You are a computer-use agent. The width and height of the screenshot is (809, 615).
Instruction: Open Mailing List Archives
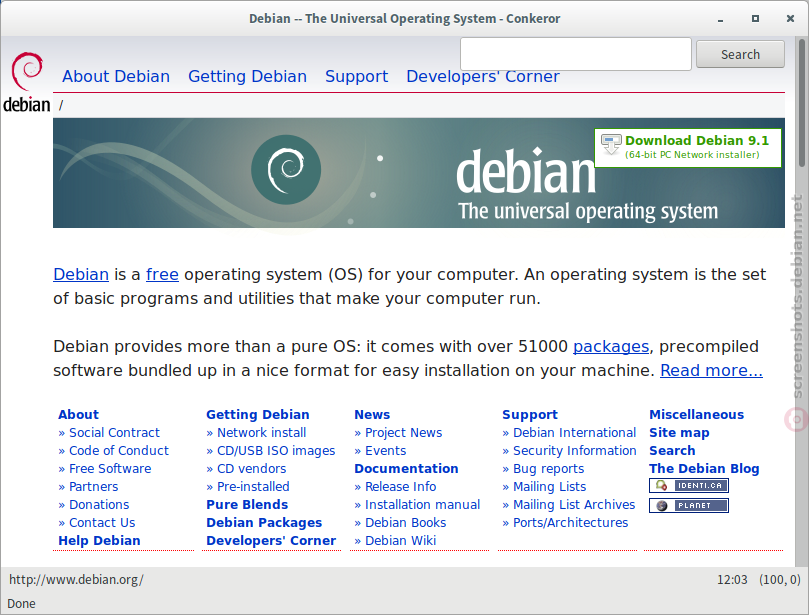point(574,505)
